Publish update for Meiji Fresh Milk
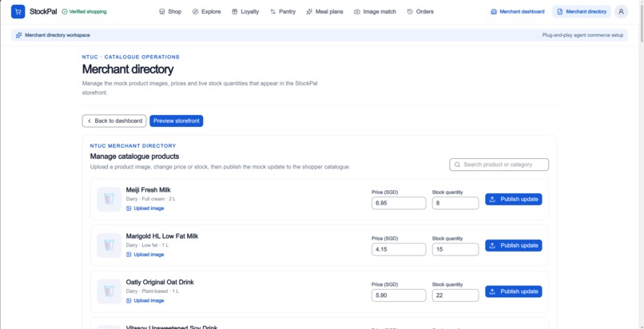The image size is (644, 329). [x=514, y=200]
